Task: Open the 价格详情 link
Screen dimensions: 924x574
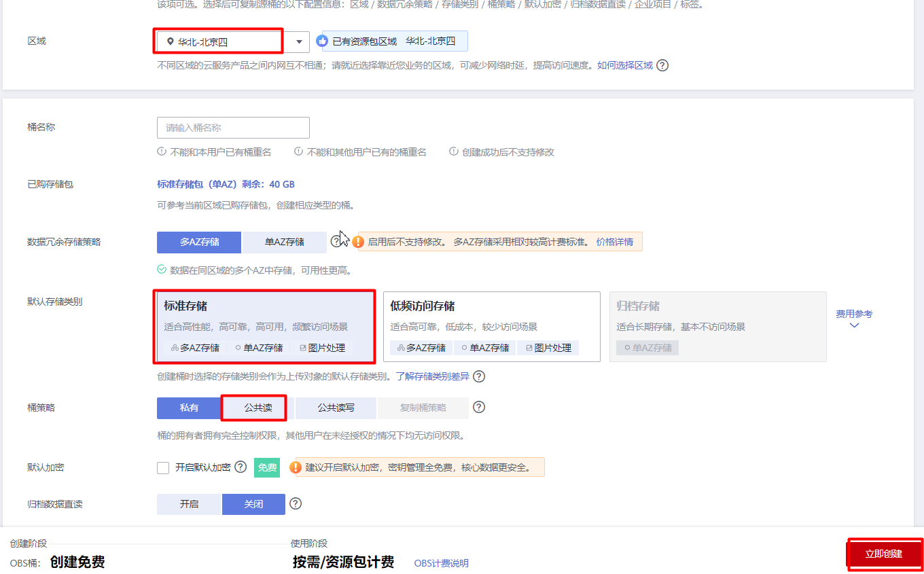Action: [x=615, y=242]
